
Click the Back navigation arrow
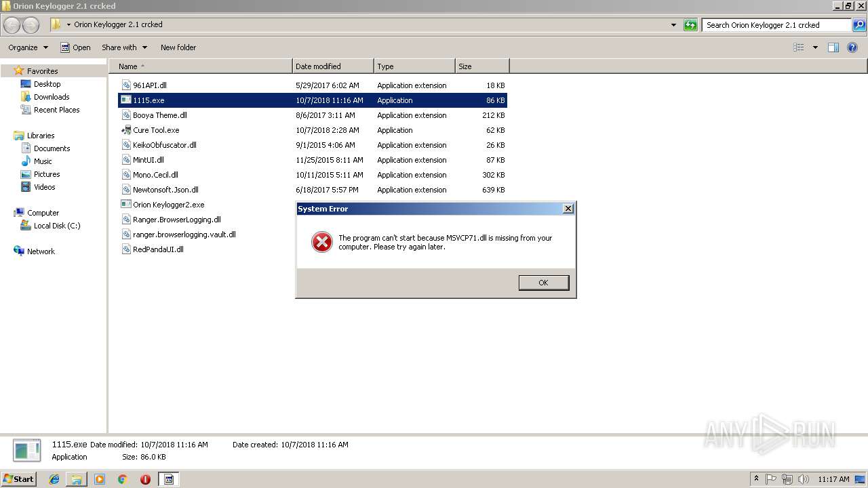click(x=12, y=25)
